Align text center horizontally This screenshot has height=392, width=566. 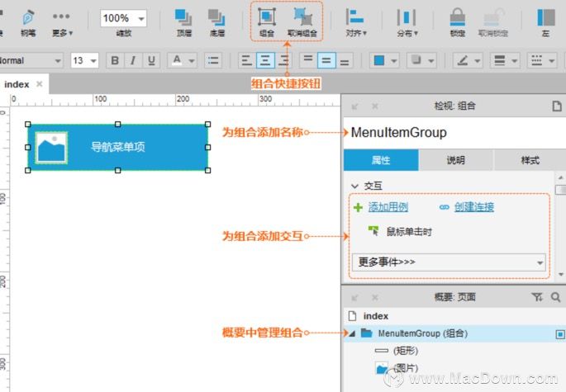coord(265,60)
